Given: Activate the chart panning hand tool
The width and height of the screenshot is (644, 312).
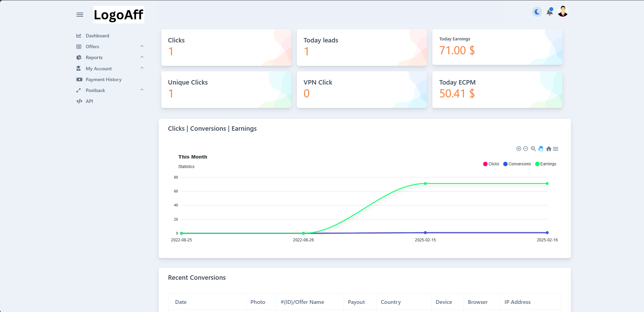Looking at the screenshot, I should pyautogui.click(x=541, y=149).
